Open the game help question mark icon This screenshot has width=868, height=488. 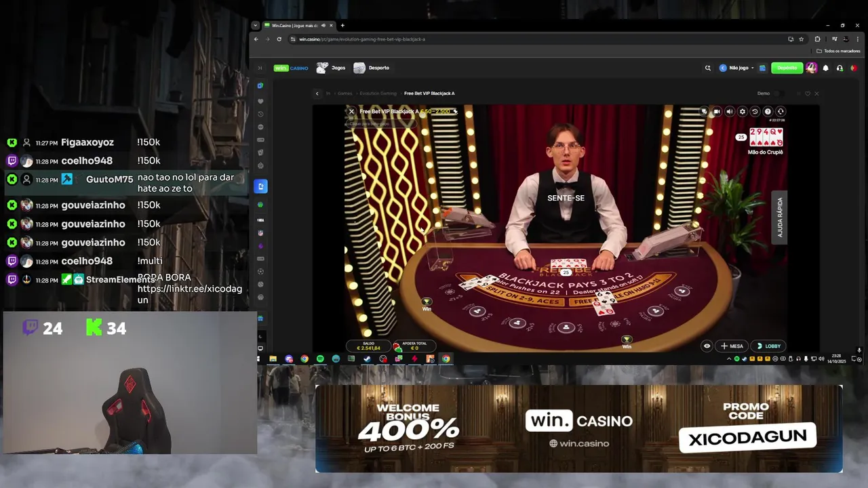(x=768, y=112)
